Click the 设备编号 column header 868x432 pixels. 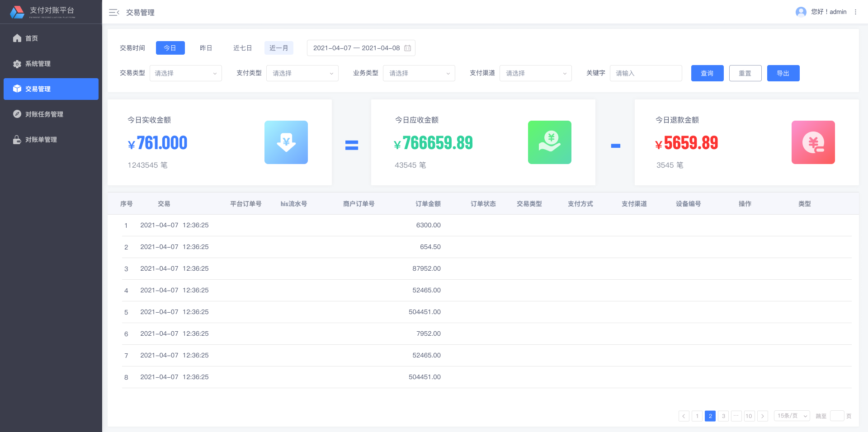(689, 204)
